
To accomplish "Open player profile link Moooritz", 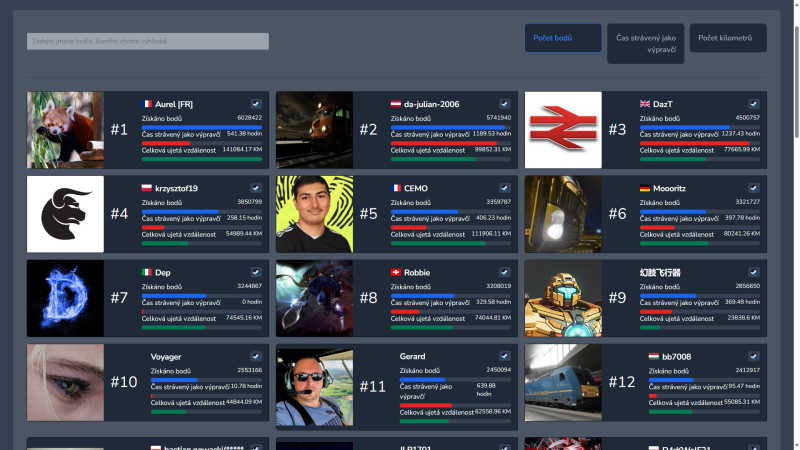I will [x=669, y=188].
